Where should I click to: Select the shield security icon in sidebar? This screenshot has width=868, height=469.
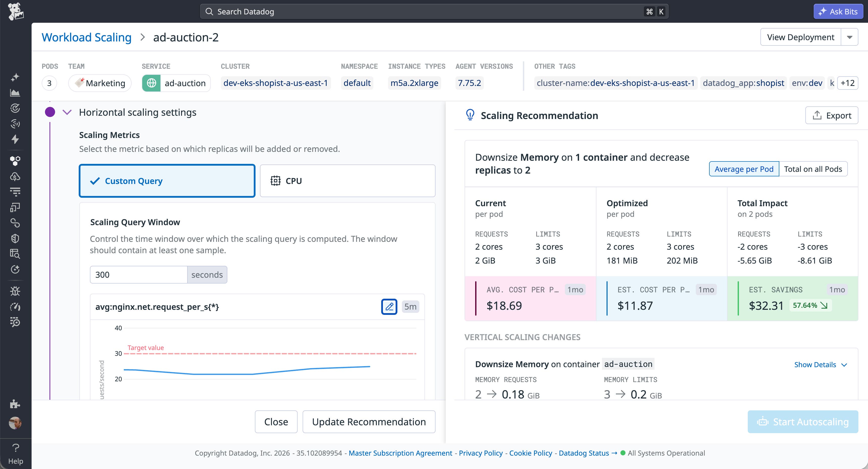15,238
